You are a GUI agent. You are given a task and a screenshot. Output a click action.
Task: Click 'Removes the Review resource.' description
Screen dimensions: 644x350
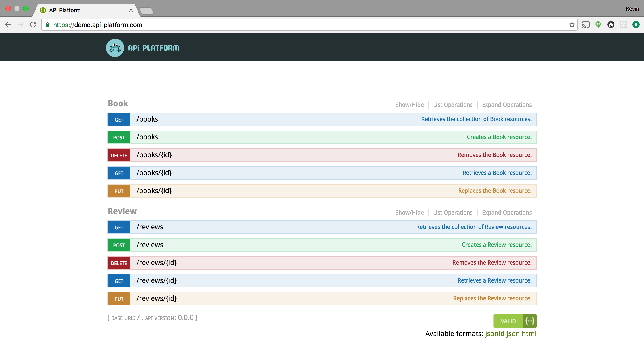point(492,263)
